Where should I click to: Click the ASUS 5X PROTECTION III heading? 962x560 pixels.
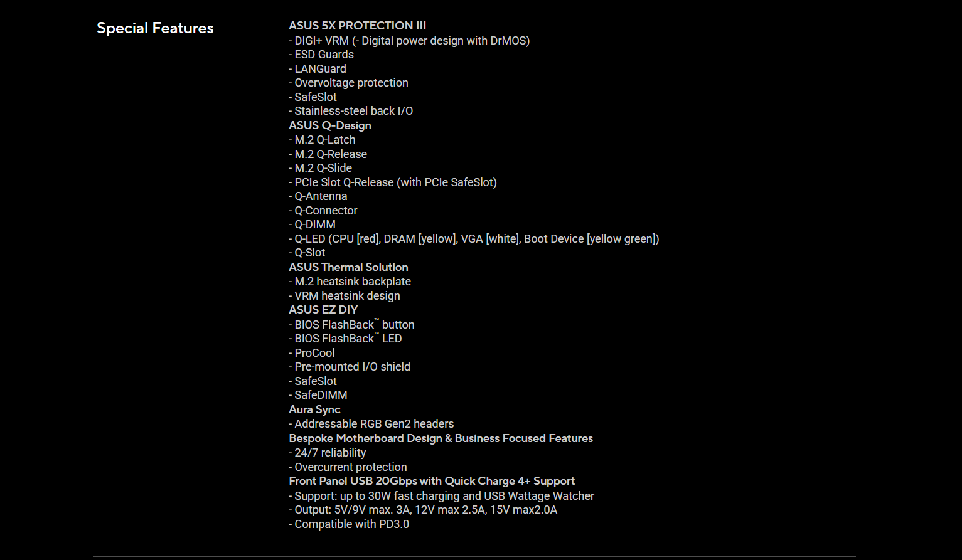[x=357, y=26]
